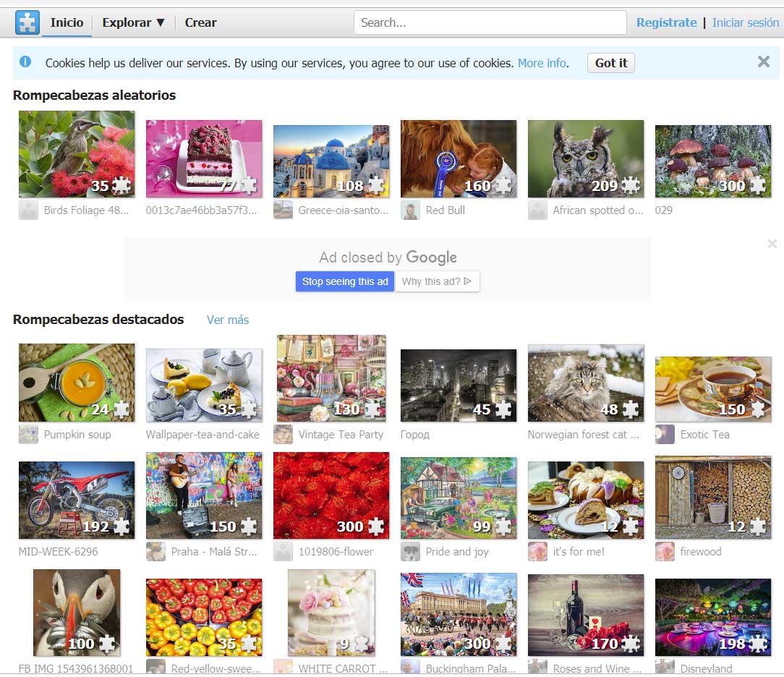Click the Stop seeing this ad button
Viewport: 784px width, 677px height.
345,281
